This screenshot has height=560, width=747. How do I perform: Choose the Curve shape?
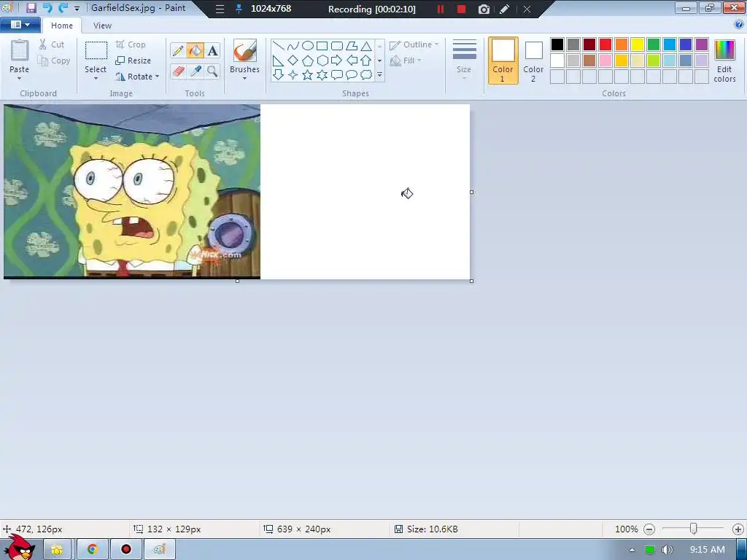pyautogui.click(x=293, y=46)
